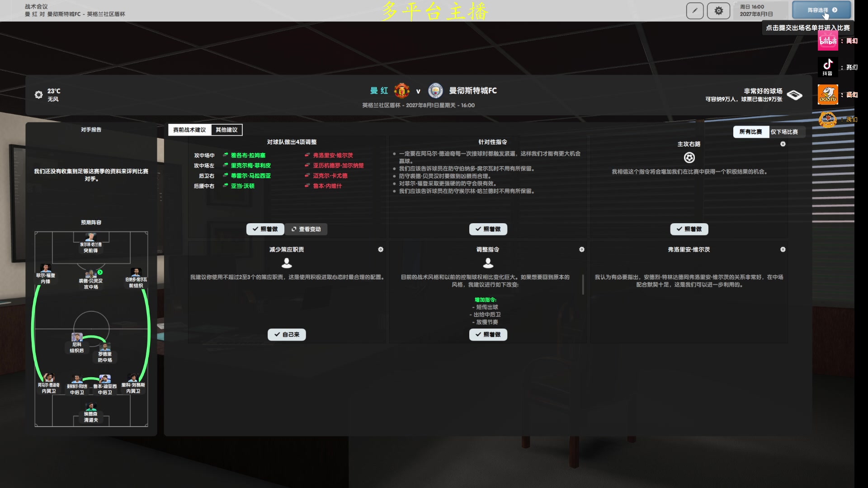This screenshot has height=488, width=868.
Task: Select 仅下场比赛 toggle option
Action: (784, 132)
